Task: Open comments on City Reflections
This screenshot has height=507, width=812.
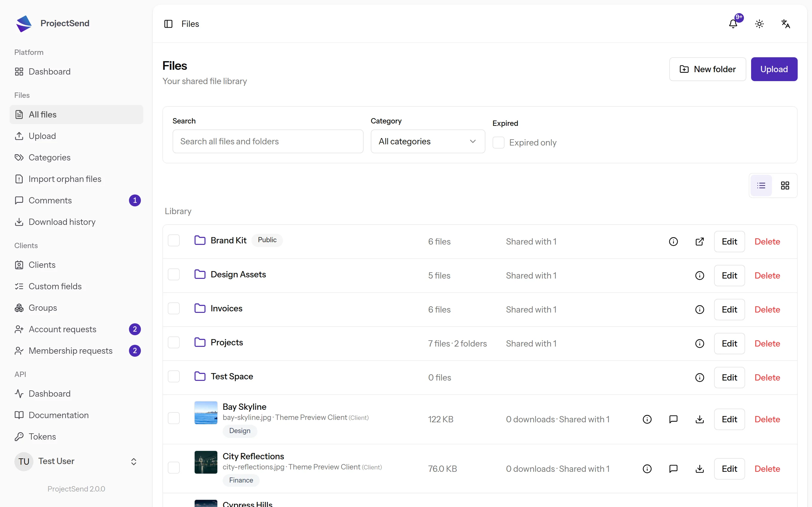Action: click(x=673, y=469)
